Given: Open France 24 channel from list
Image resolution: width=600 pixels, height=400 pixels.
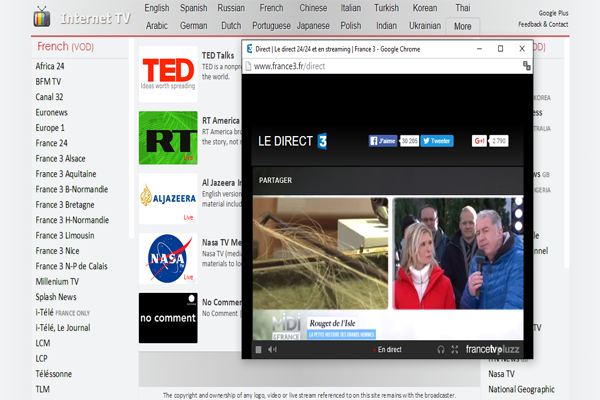Looking at the screenshot, I should [x=51, y=143].
